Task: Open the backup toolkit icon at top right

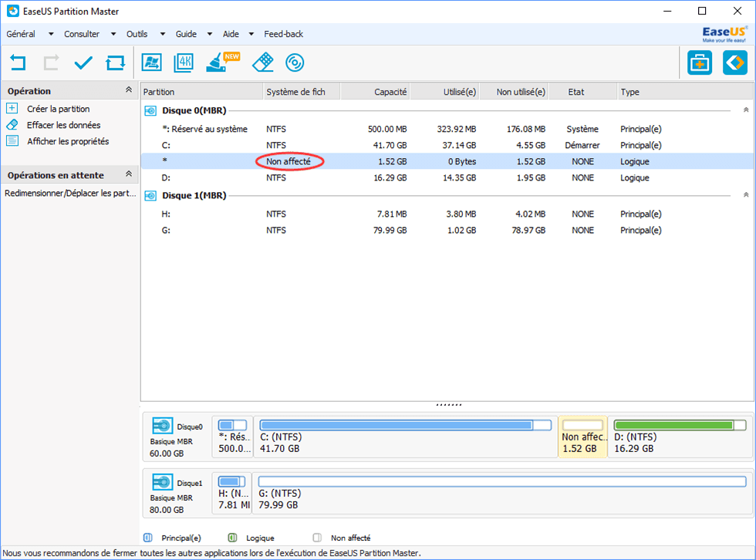Action: click(700, 62)
